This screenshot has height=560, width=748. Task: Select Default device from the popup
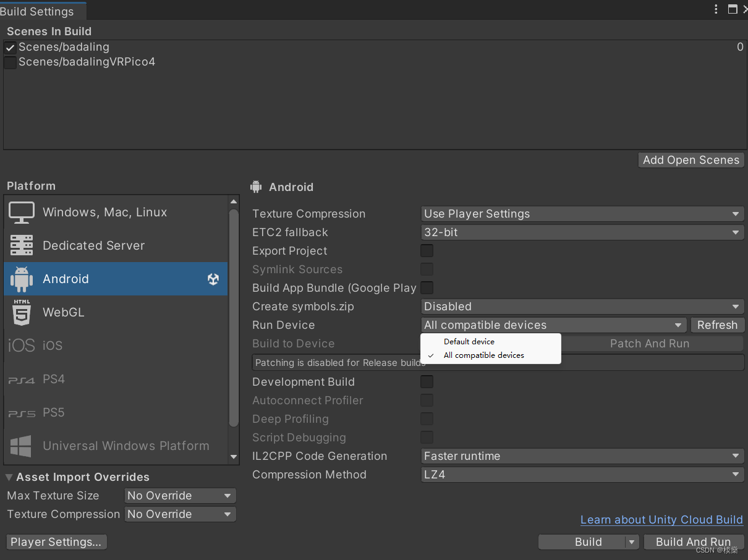coord(491,342)
